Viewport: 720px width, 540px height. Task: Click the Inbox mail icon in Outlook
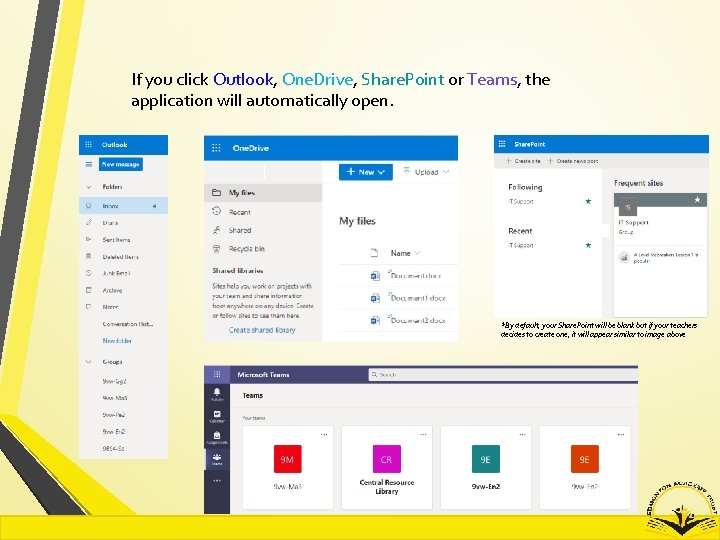[89, 206]
